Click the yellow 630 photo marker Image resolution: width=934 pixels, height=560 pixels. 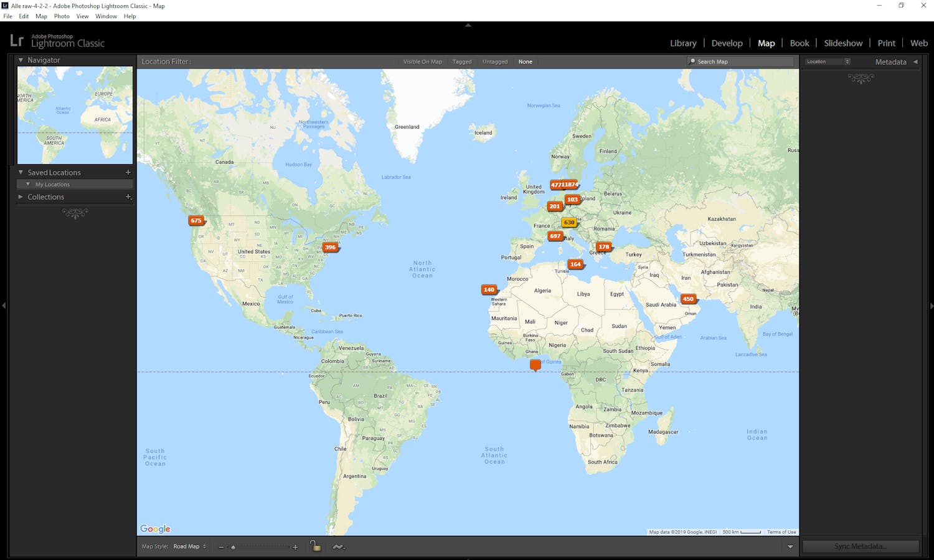click(x=569, y=223)
